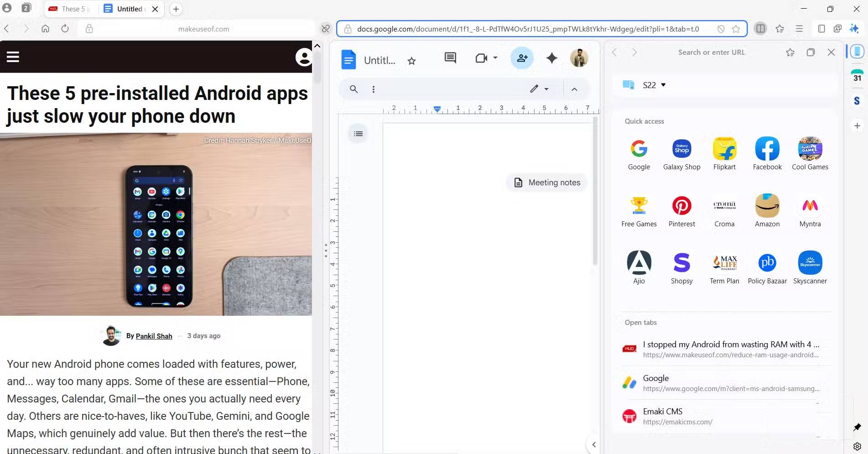The height and width of the screenshot is (454, 868).
Task: Open the Google open tab entry
Action: pos(726,383)
